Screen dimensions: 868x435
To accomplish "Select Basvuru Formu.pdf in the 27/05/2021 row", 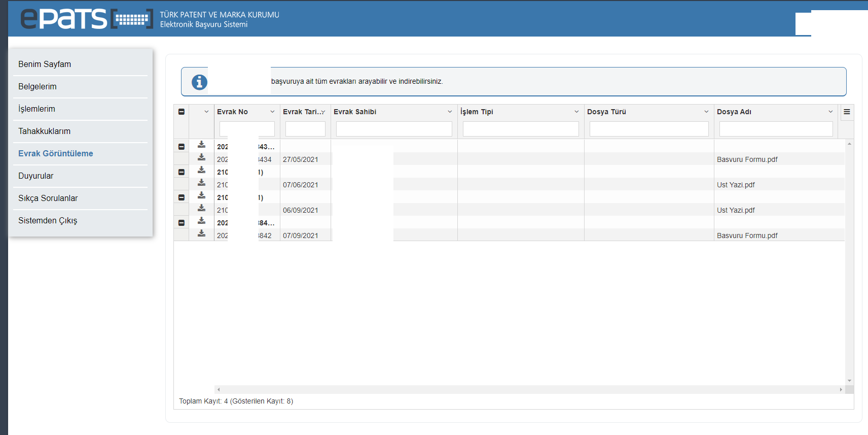I will (747, 159).
